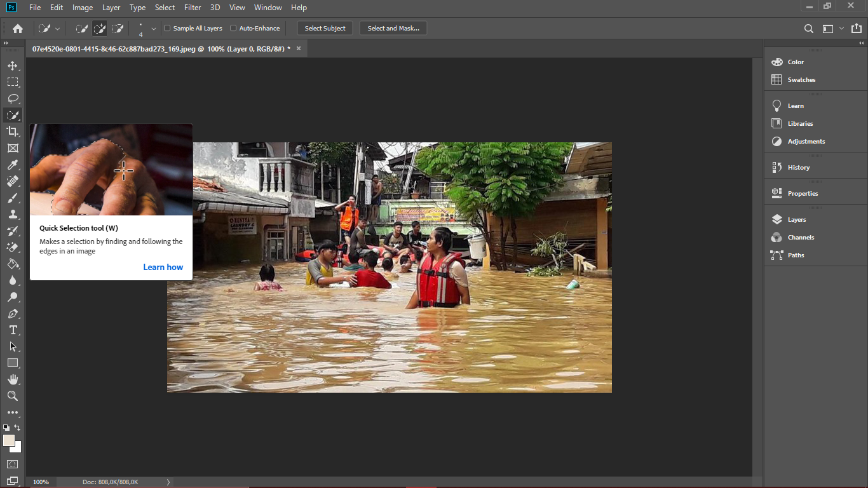
Task: Enable the Auto-Enhance checkbox
Action: [233, 29]
